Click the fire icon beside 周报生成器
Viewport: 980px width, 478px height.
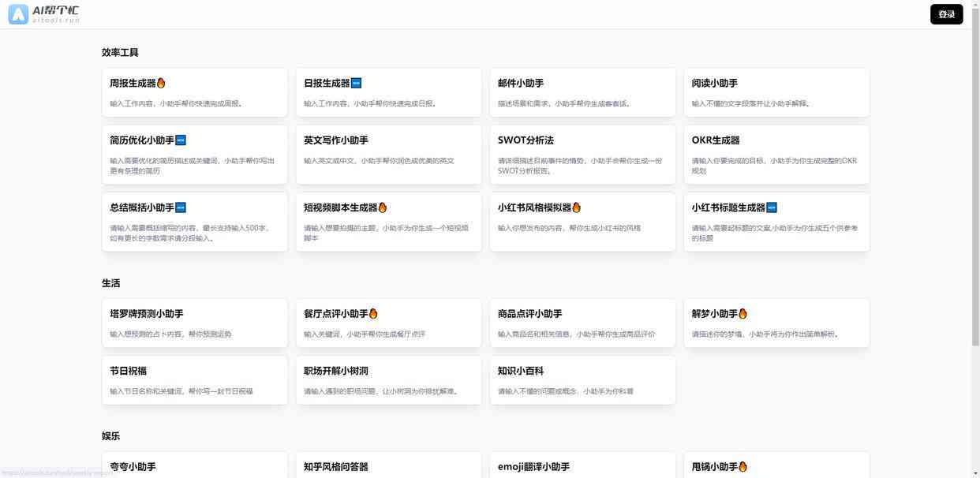[x=161, y=83]
